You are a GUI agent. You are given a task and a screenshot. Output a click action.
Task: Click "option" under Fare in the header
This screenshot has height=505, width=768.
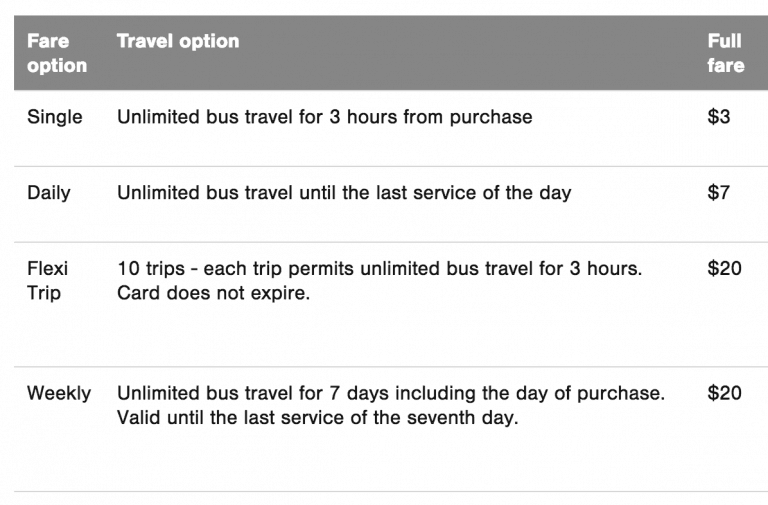57,66
